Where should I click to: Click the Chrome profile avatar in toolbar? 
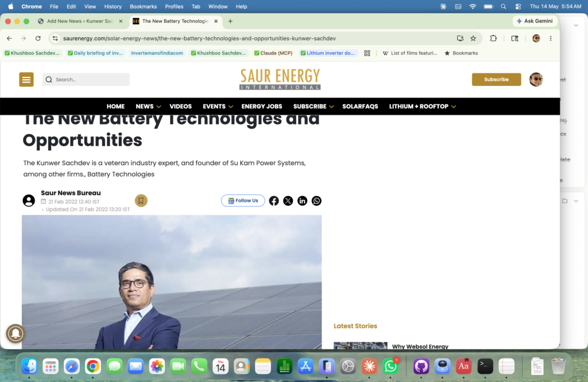tap(536, 38)
